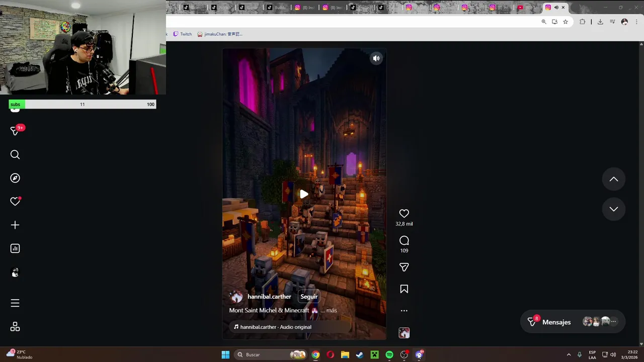This screenshot has height=362, width=644.
Task: Create new post with plus icon
Action: (x=15, y=225)
